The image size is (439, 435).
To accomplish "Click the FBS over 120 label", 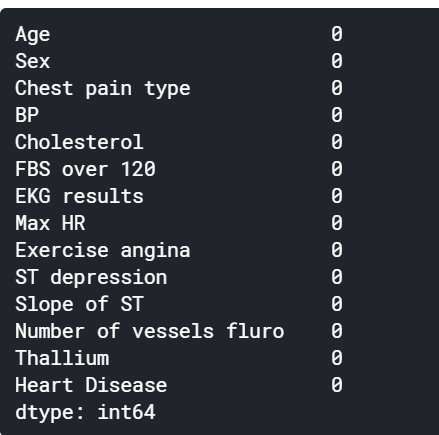I will [x=85, y=169].
